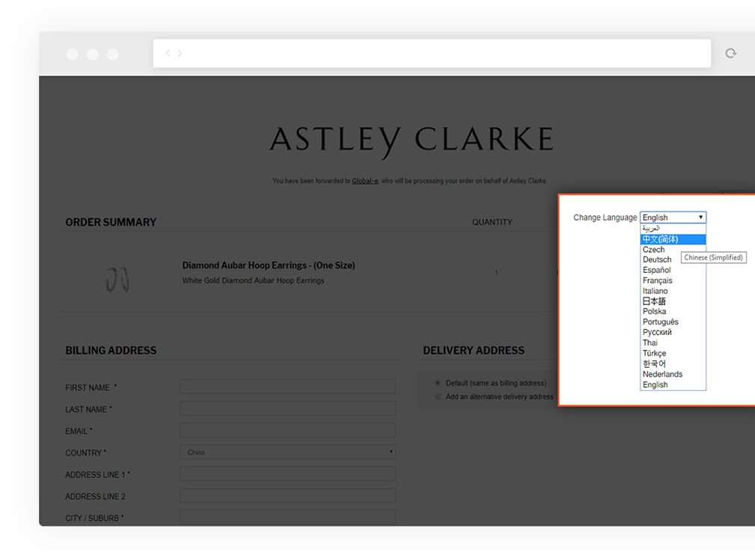
Task: Select 日本語 language option
Action: coord(673,301)
